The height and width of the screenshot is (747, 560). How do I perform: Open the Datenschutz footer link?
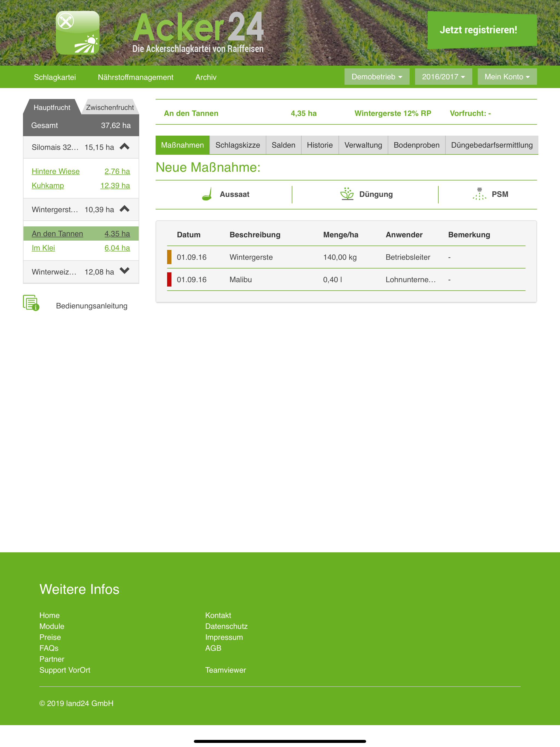[x=226, y=626]
